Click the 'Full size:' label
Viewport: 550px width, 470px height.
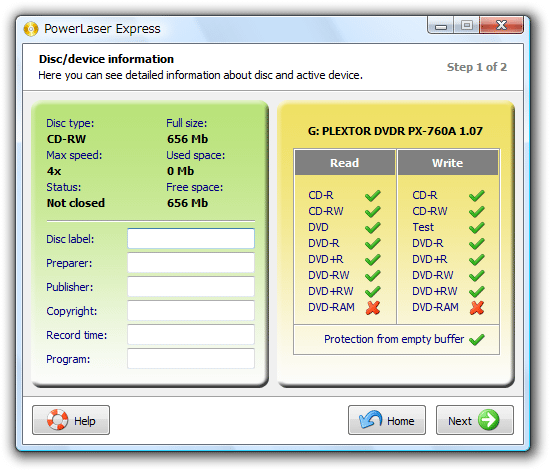pos(187,123)
